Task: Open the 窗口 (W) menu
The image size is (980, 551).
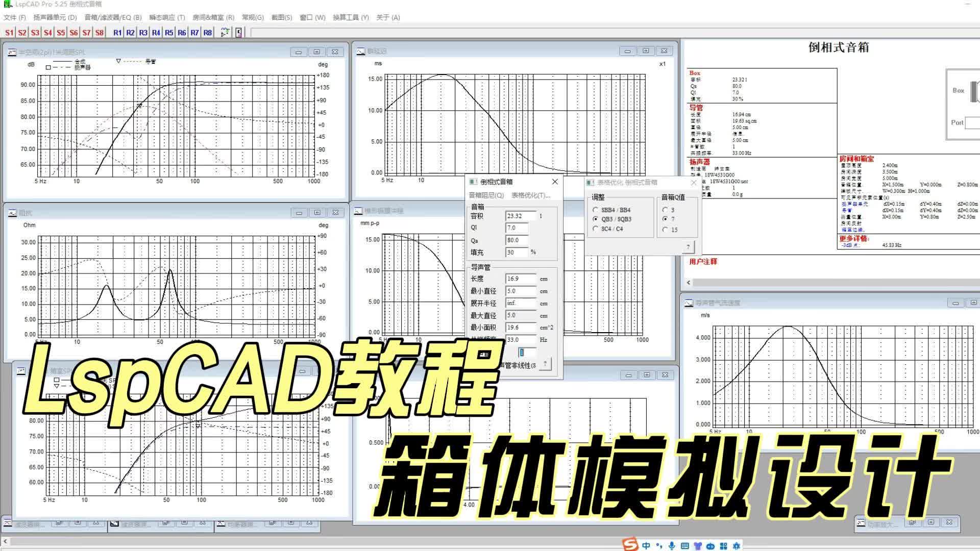Action: pyautogui.click(x=312, y=17)
